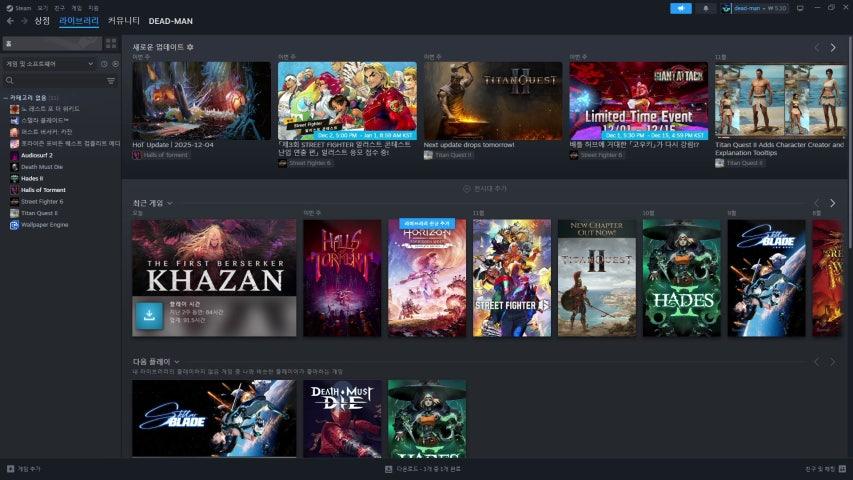Open the 커뮤니티 (Community) tab

tap(123, 21)
